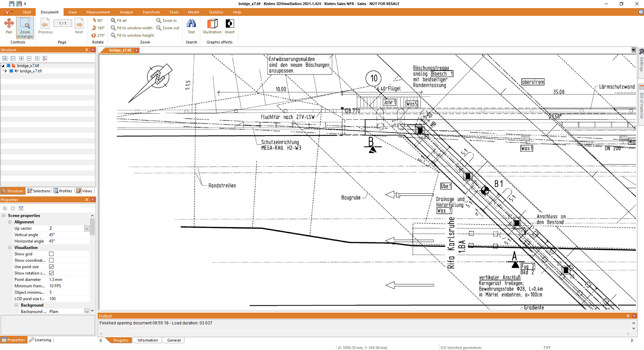Apply the Illustration graphic effect
The image size is (644, 350).
[x=212, y=26]
